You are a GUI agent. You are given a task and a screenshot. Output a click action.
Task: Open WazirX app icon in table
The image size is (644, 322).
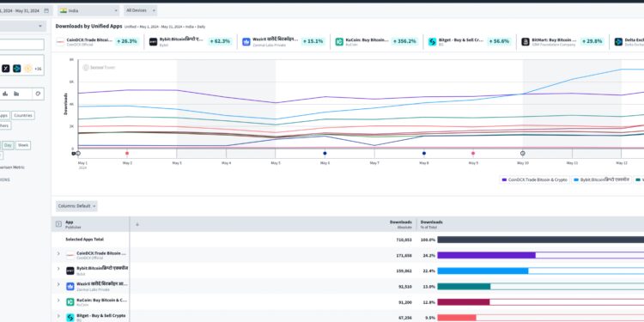point(70,286)
